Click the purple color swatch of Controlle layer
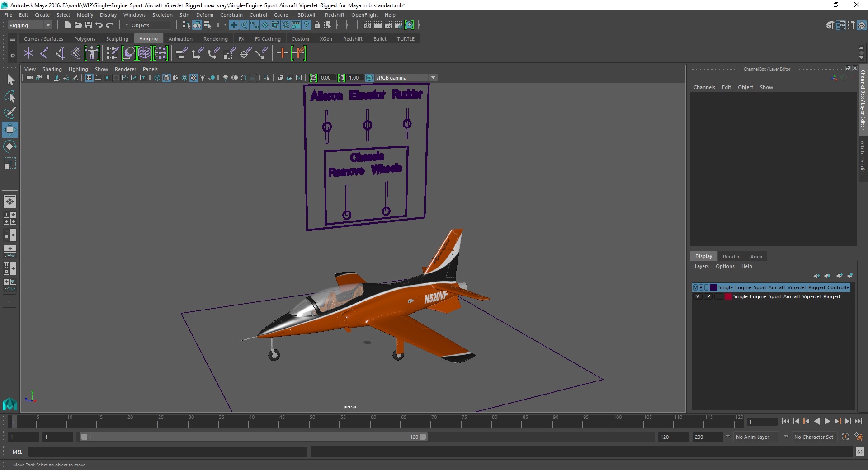This screenshot has width=868, height=470. (x=713, y=287)
